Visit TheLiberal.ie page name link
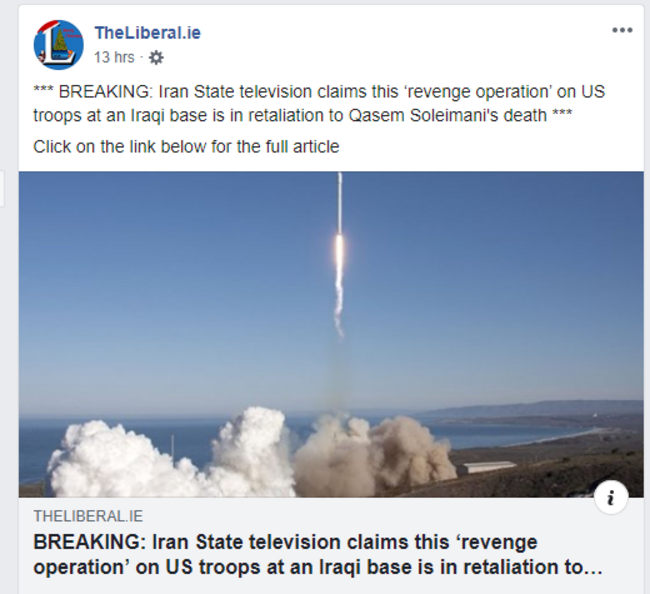 [148, 33]
